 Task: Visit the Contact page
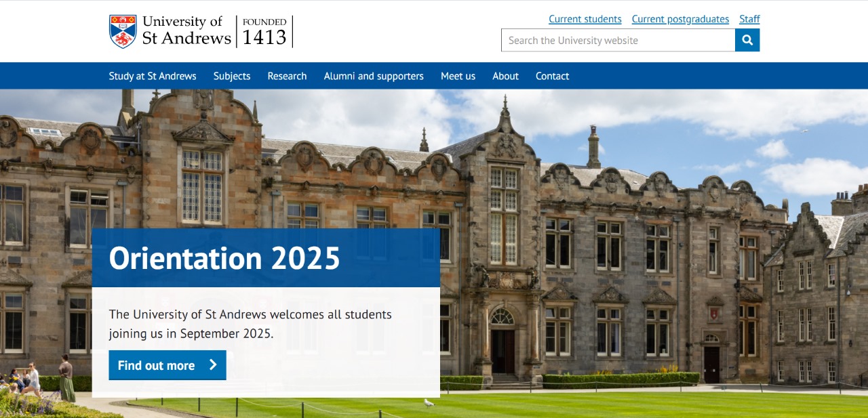click(552, 76)
